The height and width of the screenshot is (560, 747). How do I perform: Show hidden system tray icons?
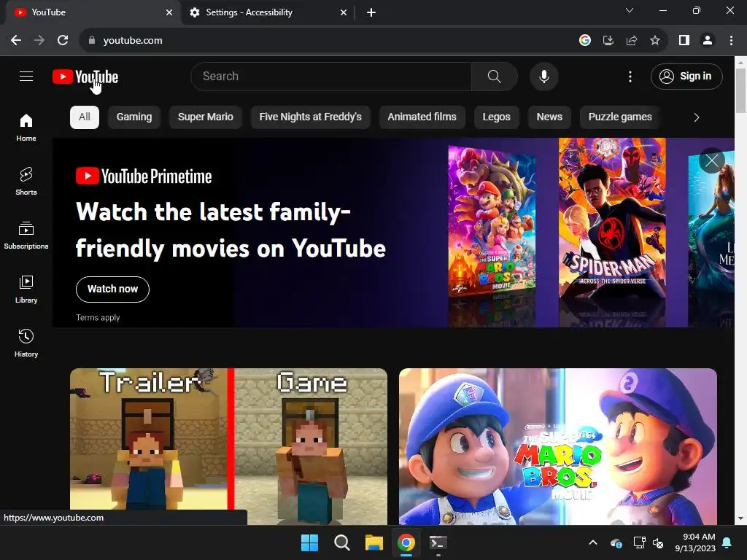[x=592, y=542]
